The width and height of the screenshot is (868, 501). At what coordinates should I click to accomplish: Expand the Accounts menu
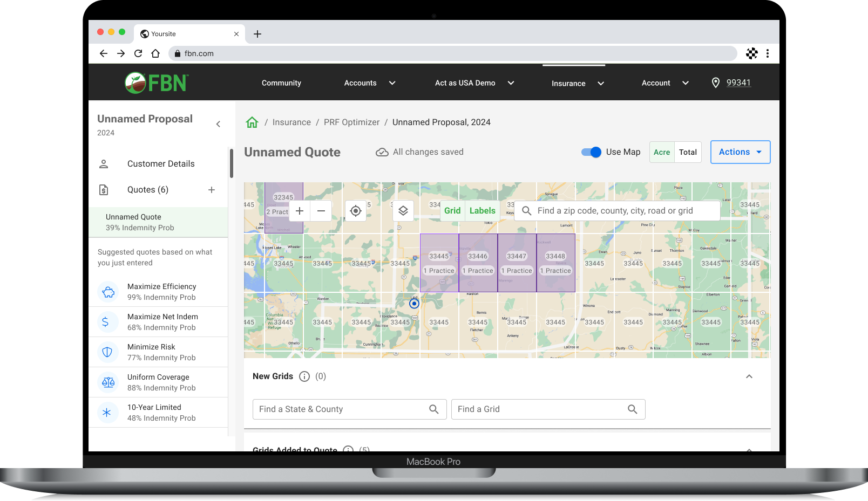[x=370, y=83]
